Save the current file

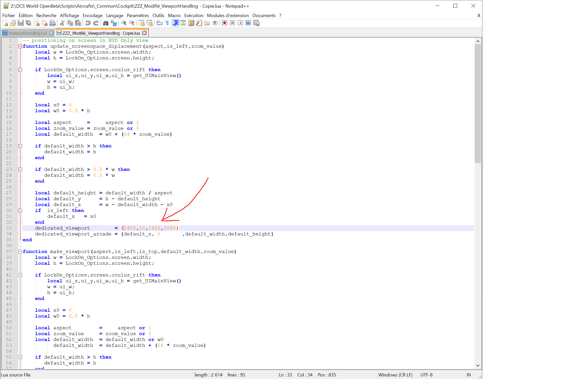click(21, 23)
